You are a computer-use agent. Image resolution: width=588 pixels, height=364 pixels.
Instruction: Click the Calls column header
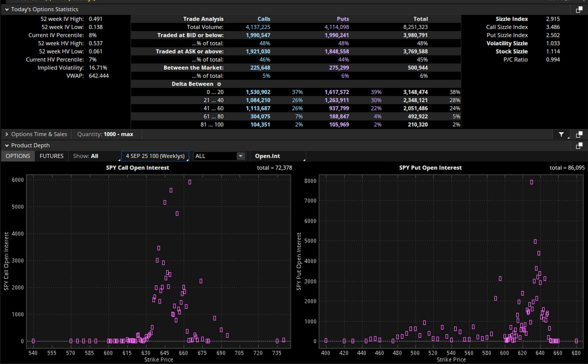[264, 19]
